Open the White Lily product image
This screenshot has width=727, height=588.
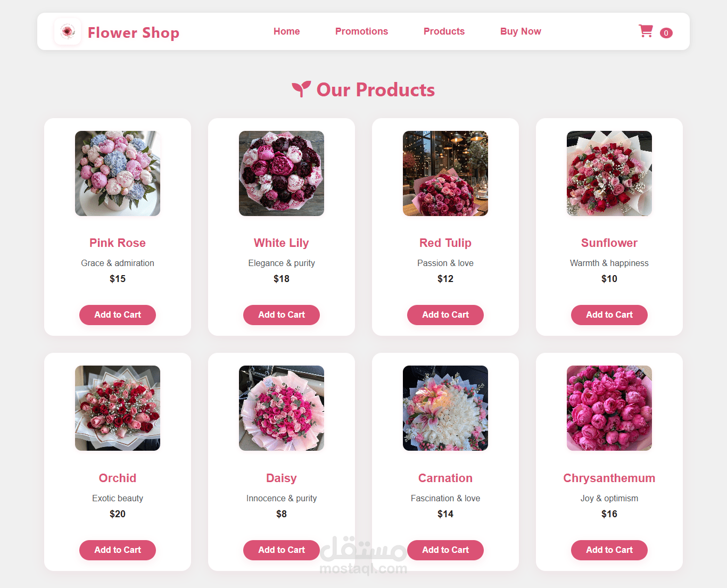click(x=282, y=173)
